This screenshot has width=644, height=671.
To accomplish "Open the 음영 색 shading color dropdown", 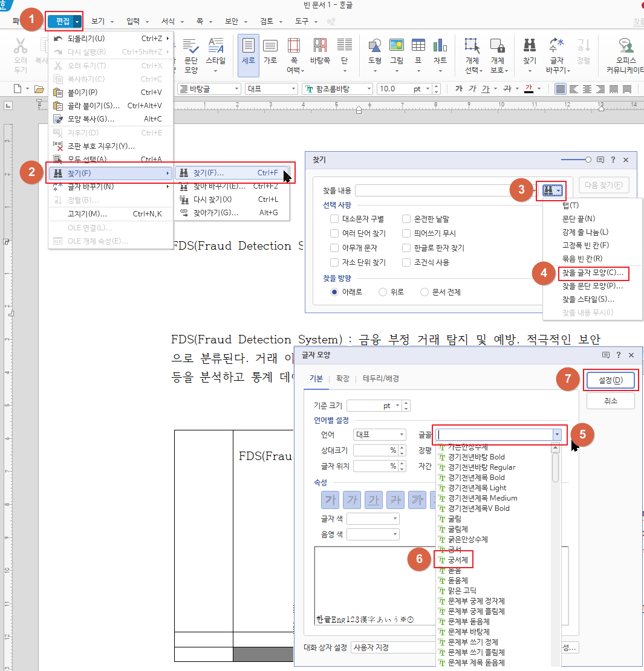I will [x=395, y=534].
